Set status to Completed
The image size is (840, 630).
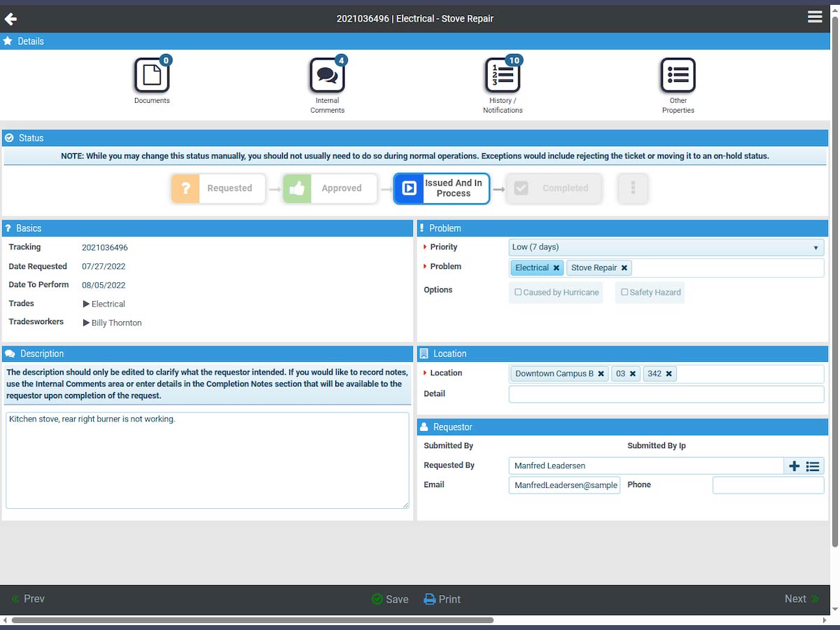(x=554, y=188)
